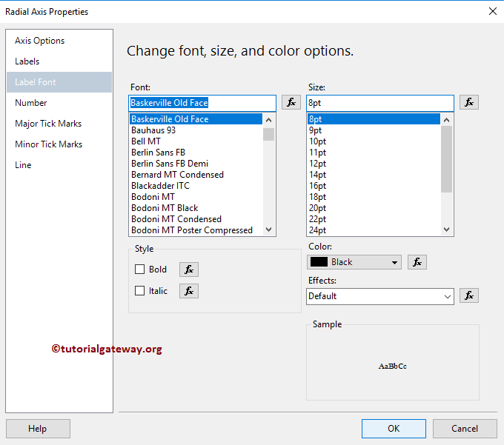Viewport: 504px width, 445px height.
Task: Click the Size input field
Action: [380, 103]
